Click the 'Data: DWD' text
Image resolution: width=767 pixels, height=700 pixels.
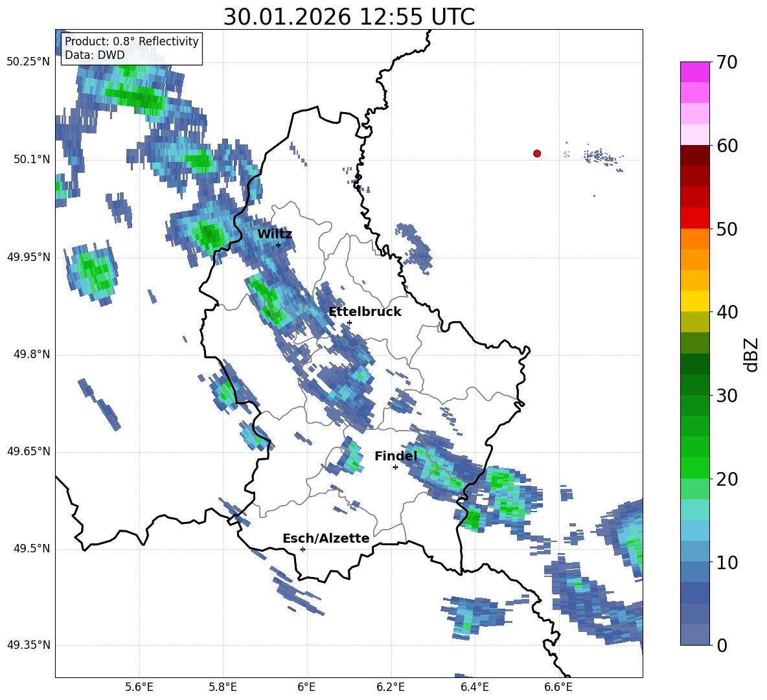tap(95, 55)
